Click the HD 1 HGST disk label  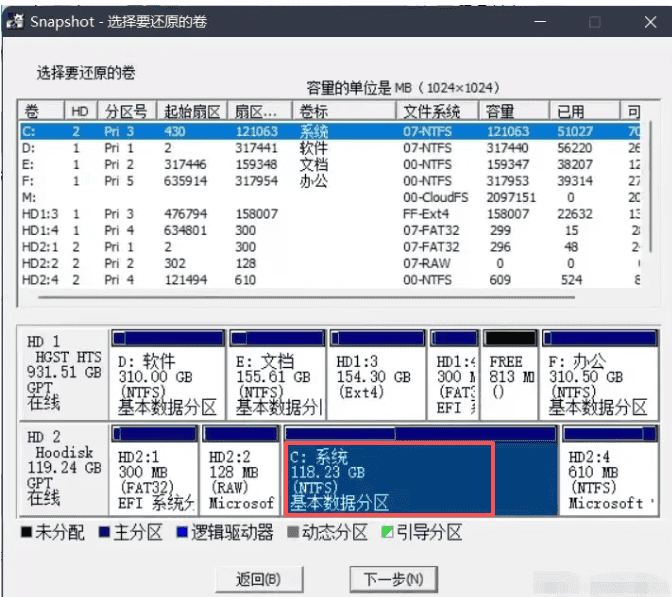[64, 372]
